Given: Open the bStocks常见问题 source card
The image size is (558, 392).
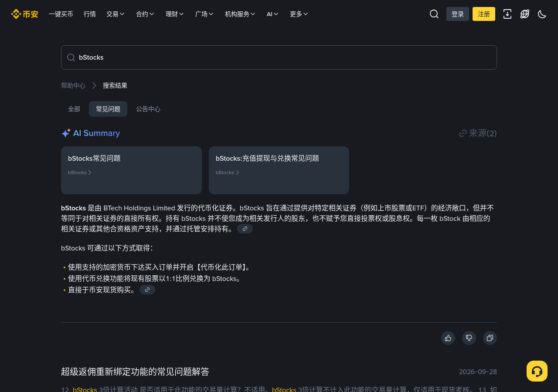Looking at the screenshot, I should coord(131,170).
